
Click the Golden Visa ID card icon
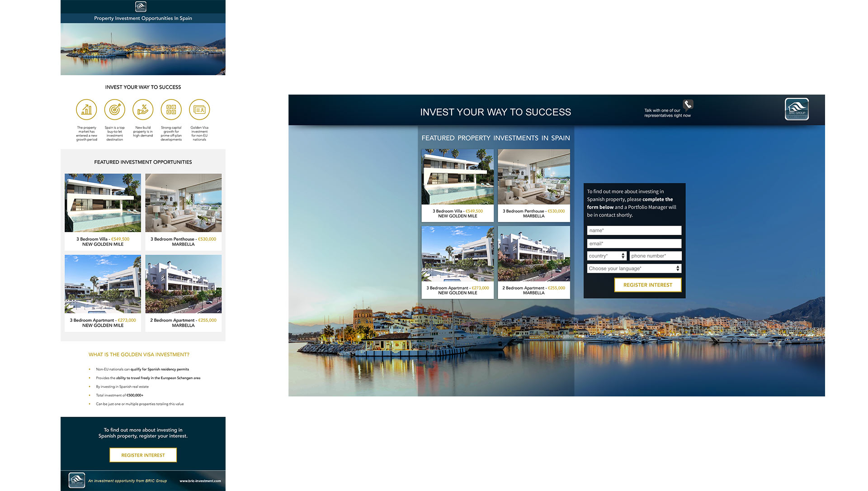coord(199,110)
